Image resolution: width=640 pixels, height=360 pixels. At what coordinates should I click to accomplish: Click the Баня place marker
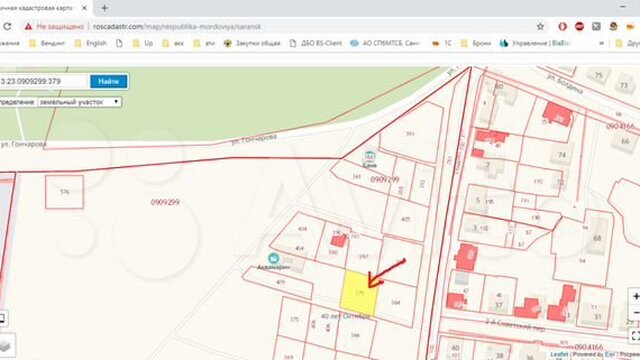(x=369, y=156)
